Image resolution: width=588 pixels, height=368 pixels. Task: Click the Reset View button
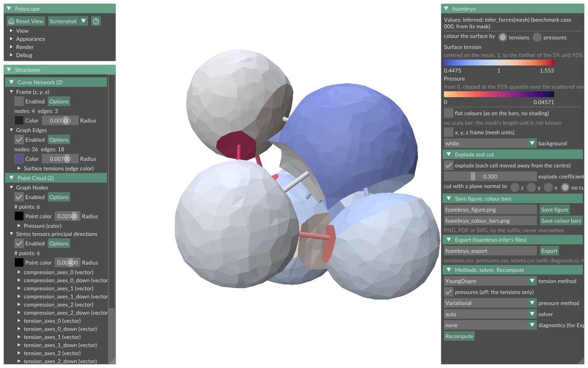[x=26, y=21]
